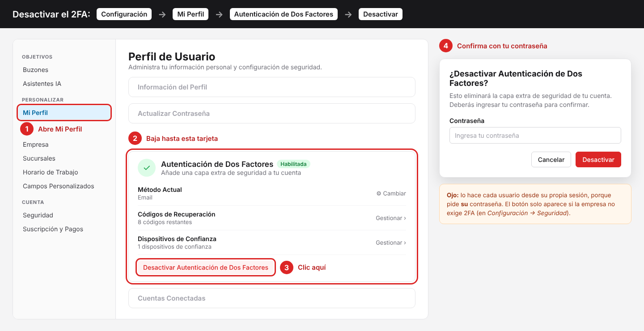The height and width of the screenshot is (331, 644).
Task: Click the OBJETIVOS section header
Action: pyautogui.click(x=37, y=57)
